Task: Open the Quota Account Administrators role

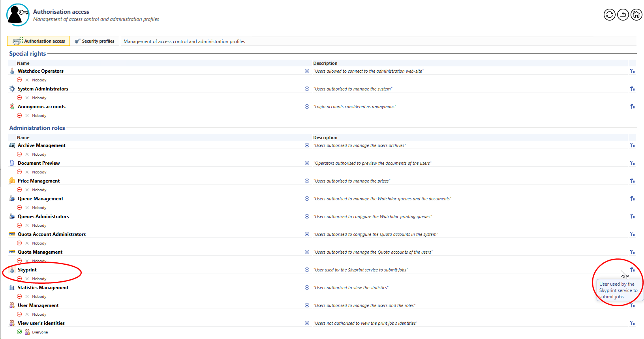Action: pyautogui.click(x=52, y=234)
